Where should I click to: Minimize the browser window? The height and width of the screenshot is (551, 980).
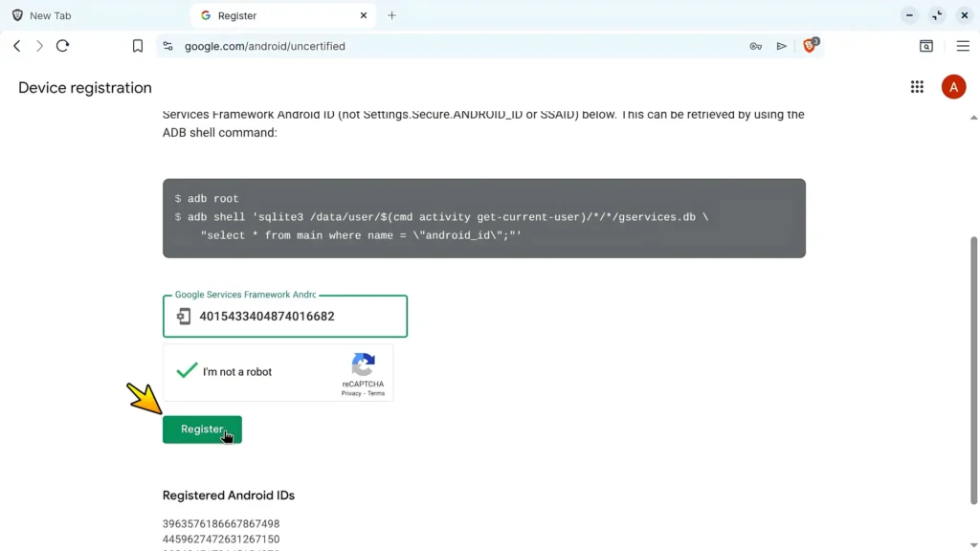[x=909, y=15]
